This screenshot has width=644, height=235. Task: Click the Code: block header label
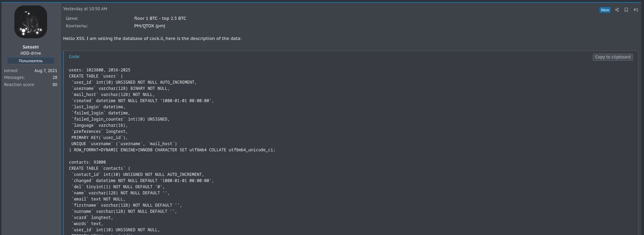tap(74, 57)
